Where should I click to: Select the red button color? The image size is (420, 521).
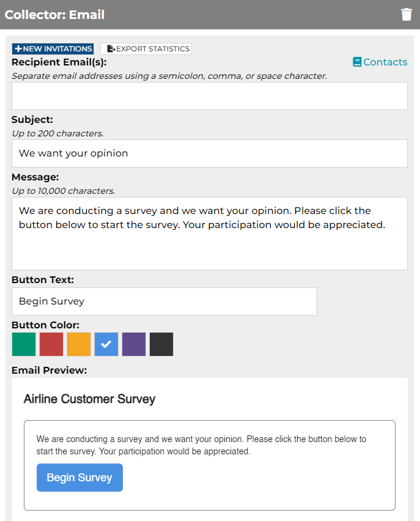(51, 344)
